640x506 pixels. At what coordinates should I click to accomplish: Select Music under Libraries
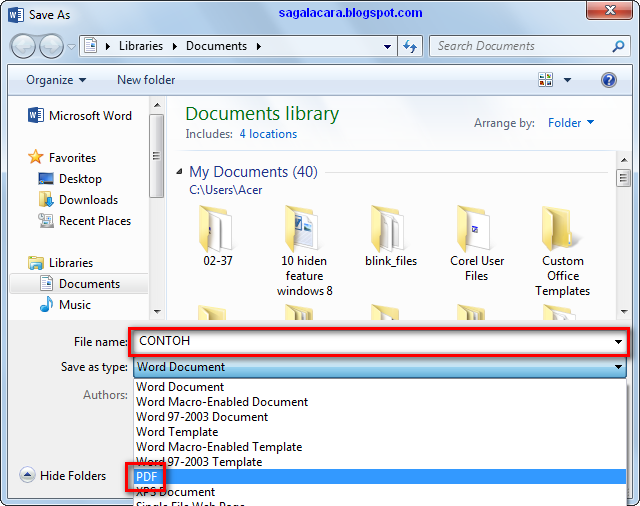point(65,305)
